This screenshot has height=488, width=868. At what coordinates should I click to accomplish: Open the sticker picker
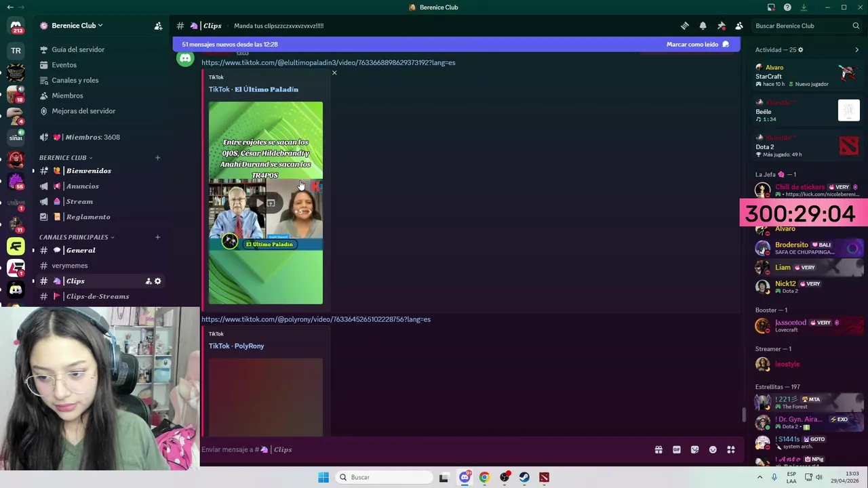[694, 449]
